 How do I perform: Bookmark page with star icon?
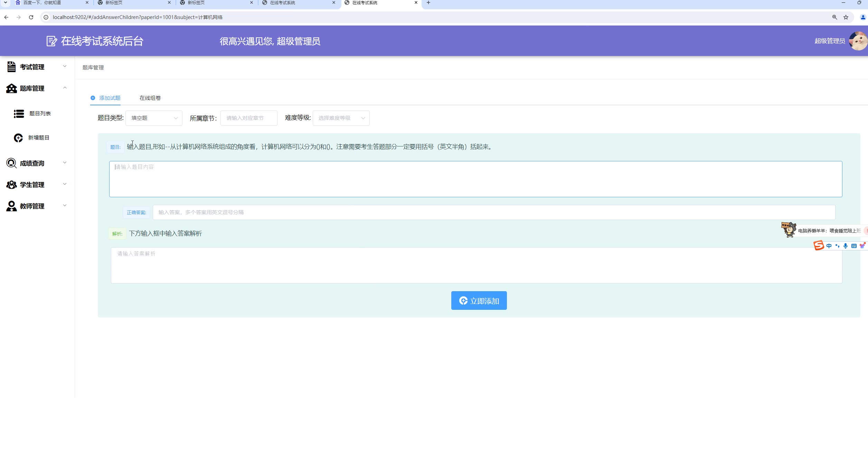click(x=846, y=17)
